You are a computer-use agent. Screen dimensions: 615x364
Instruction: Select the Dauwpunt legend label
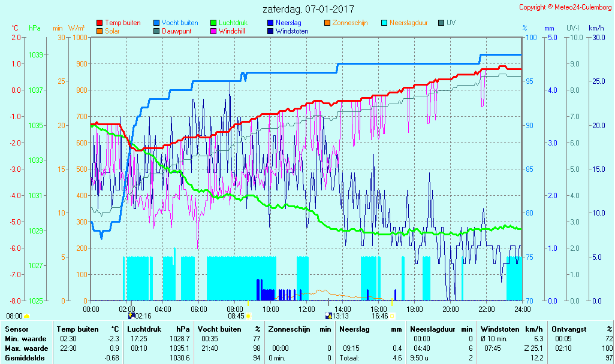(177, 31)
